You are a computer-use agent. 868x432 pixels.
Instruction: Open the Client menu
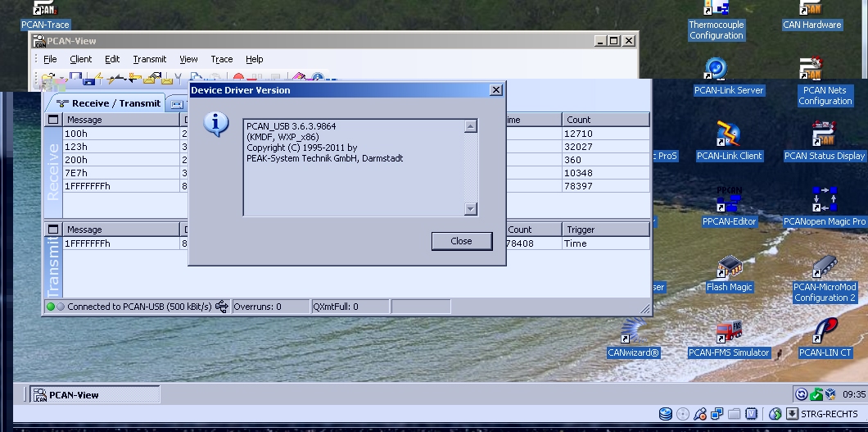pos(81,59)
